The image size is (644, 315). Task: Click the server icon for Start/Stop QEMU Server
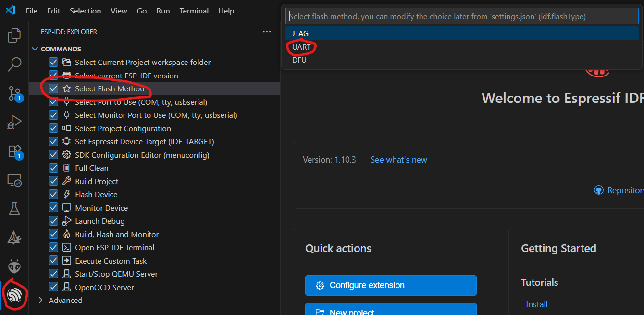pos(67,274)
